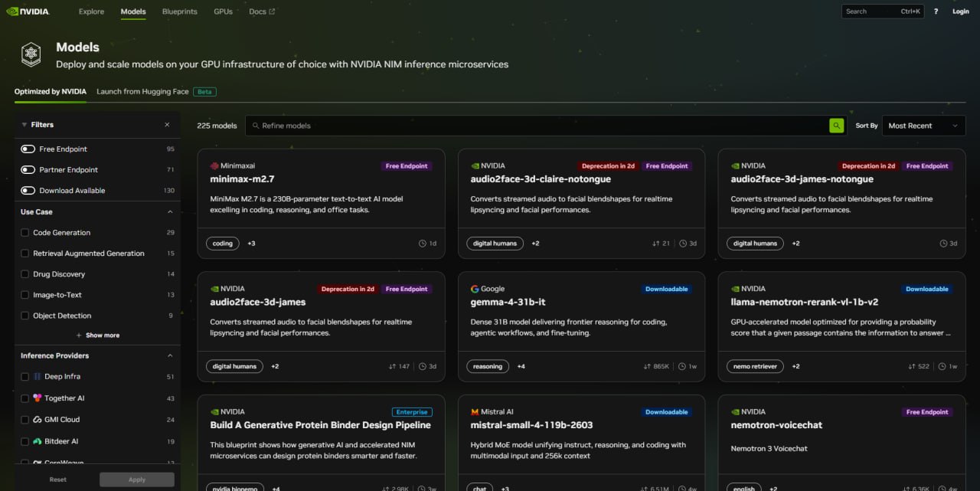Close the Filters panel with X

pos(167,125)
